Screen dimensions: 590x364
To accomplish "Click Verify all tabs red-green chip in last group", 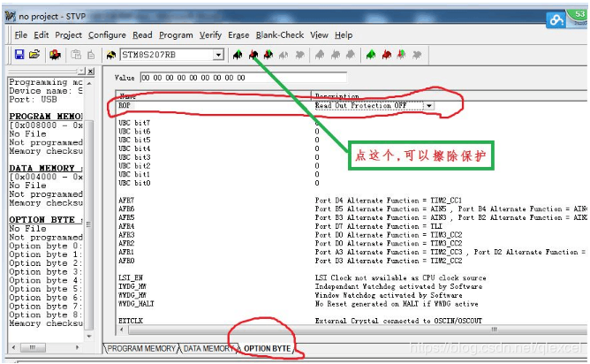I will click(x=402, y=55).
